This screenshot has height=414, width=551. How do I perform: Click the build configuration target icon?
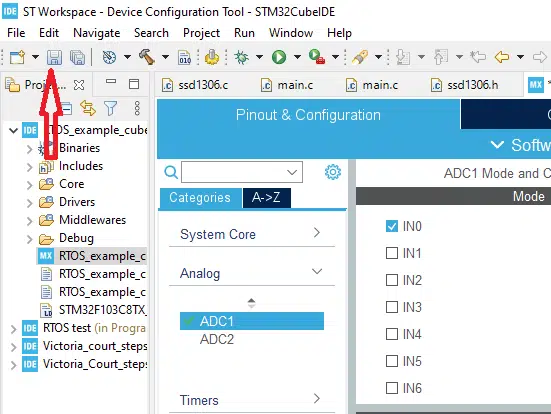tap(109, 57)
